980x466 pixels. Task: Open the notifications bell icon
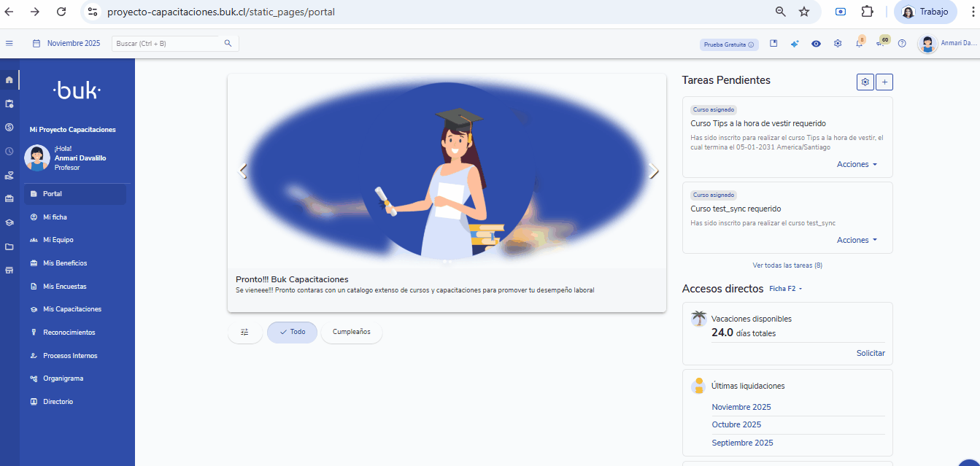point(859,44)
